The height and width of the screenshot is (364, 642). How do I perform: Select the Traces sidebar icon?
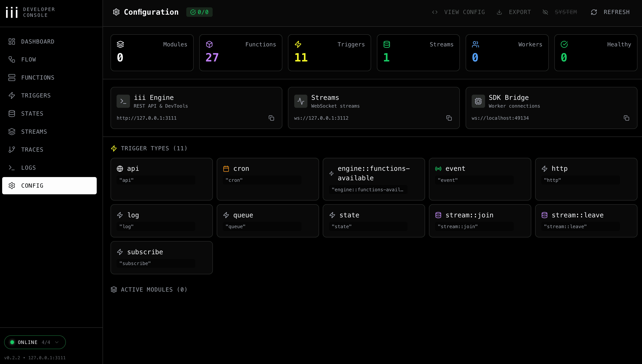coord(12,149)
